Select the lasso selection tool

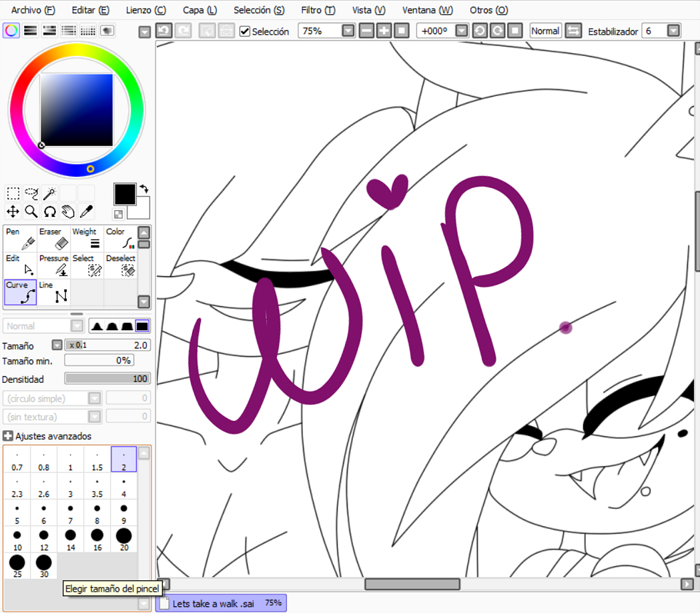pos(31,193)
